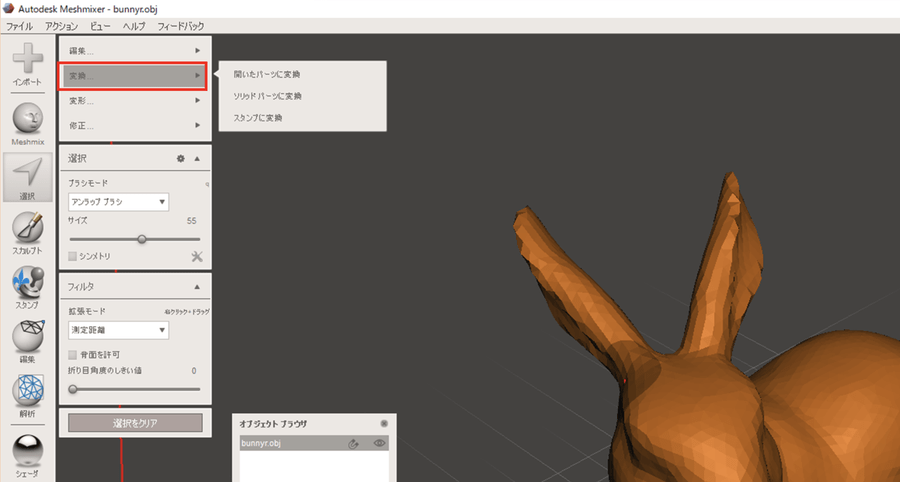Enable the シンメトリ checkbox
This screenshot has width=900, height=482.
(x=72, y=256)
